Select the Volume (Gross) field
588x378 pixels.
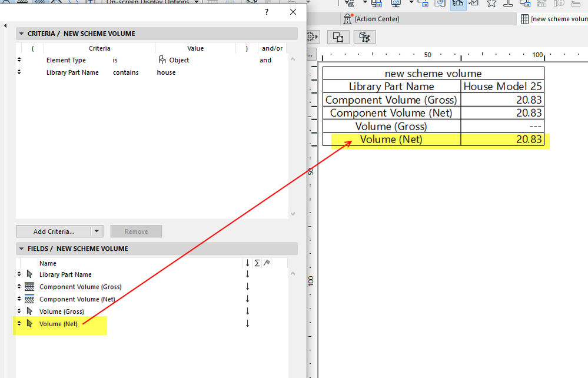[61, 311]
